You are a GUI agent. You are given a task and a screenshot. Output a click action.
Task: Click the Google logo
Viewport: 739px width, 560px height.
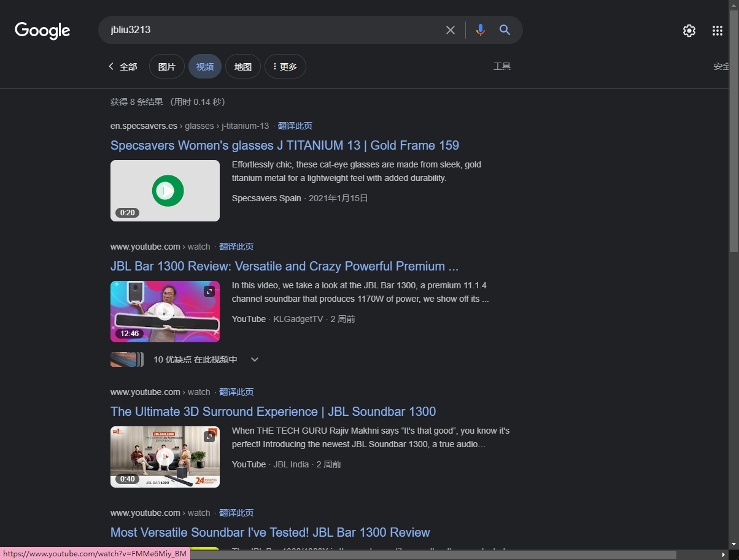point(42,31)
